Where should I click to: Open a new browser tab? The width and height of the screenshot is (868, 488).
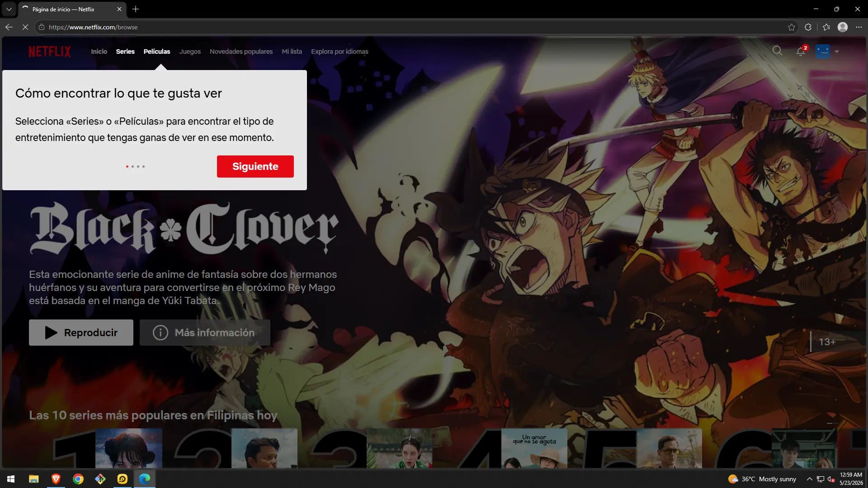coord(136,9)
